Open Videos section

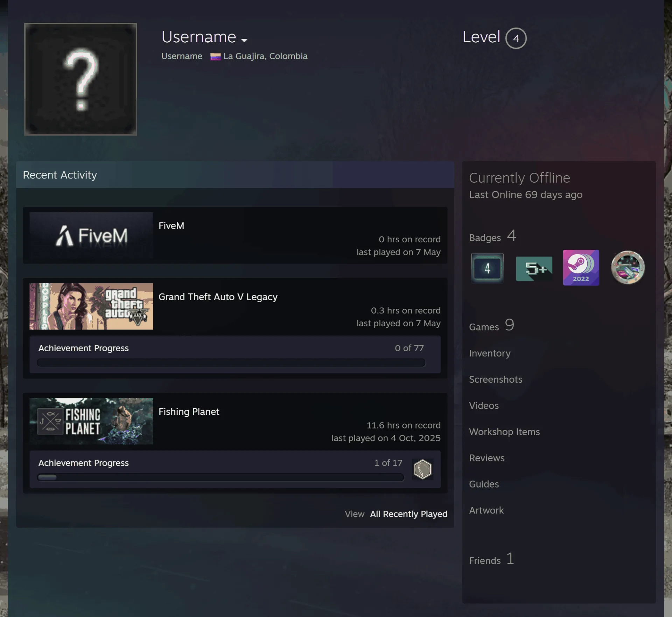point(484,406)
